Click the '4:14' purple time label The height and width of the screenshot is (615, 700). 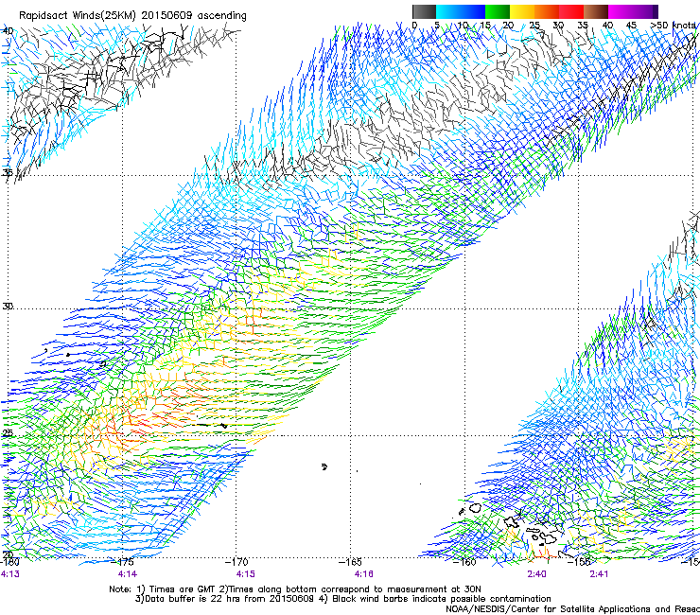coord(128,574)
